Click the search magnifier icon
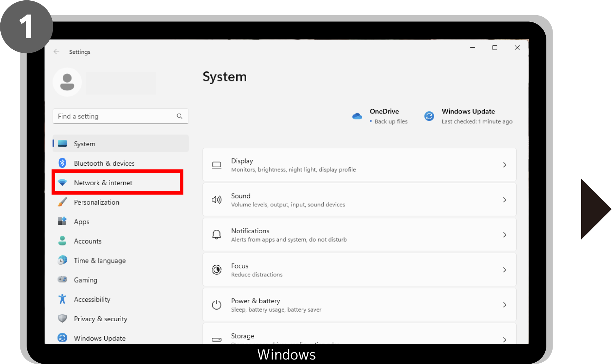 pyautogui.click(x=180, y=116)
